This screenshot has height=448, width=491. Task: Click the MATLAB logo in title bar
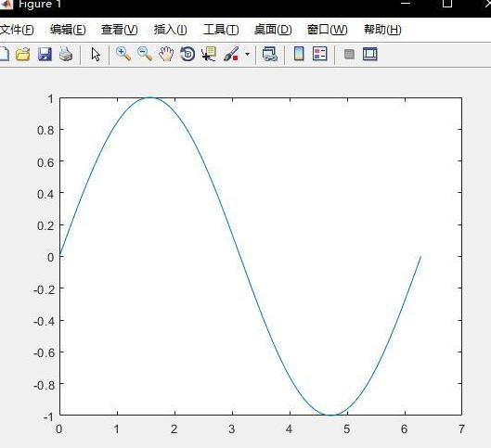[6, 5]
